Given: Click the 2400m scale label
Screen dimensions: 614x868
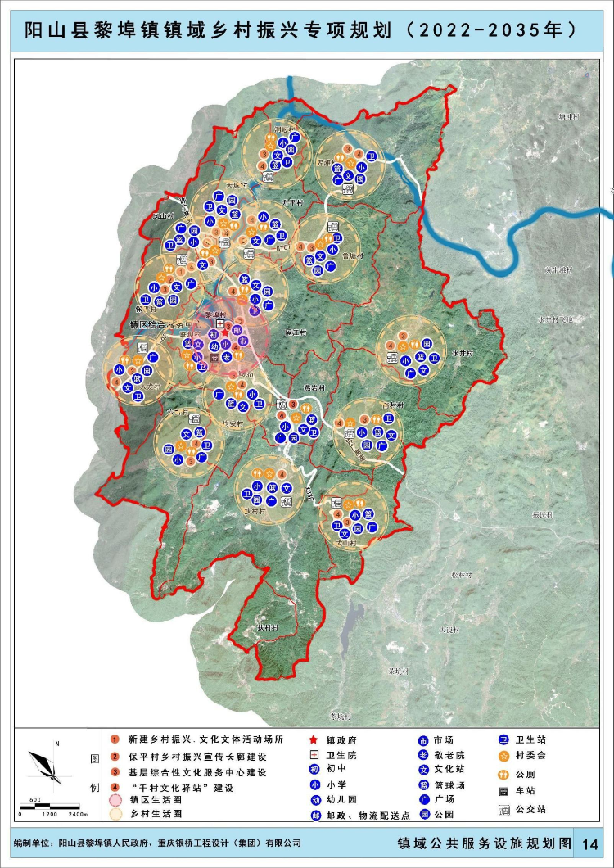Looking at the screenshot, I should [78, 815].
